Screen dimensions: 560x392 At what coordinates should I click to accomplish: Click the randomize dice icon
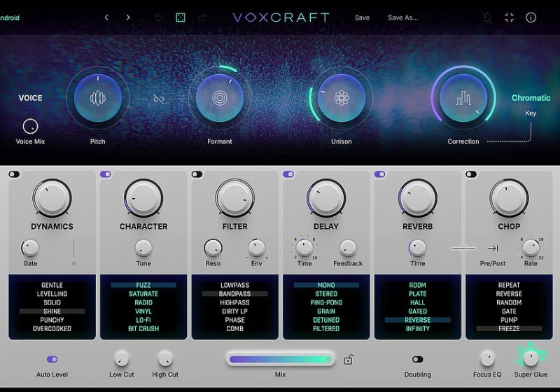click(x=180, y=17)
